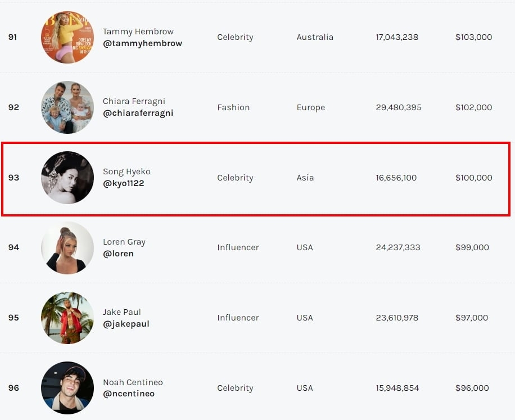Open the @loren handle link
Viewport: 515px width, 420px height.
pos(118,254)
